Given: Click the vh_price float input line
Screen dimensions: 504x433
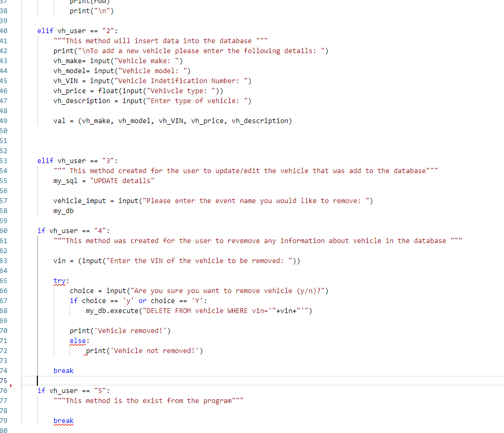Looking at the screenshot, I should pyautogui.click(x=138, y=91).
